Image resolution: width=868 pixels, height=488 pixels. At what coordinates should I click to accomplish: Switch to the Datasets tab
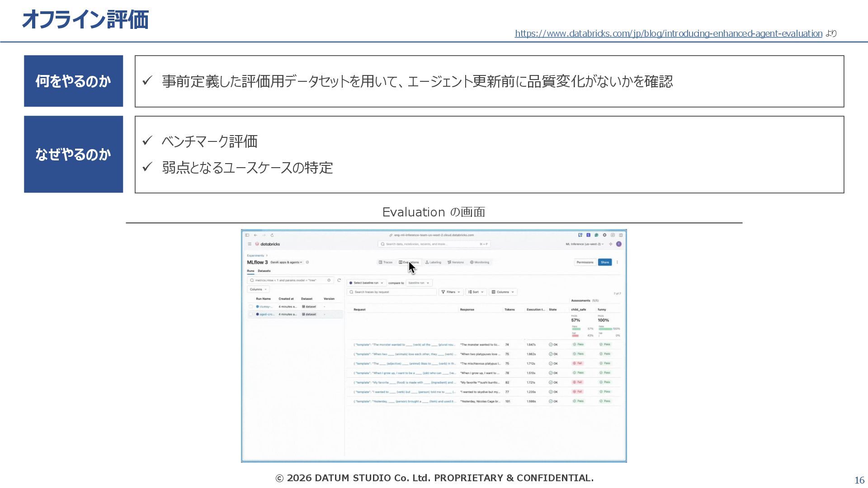coord(264,271)
